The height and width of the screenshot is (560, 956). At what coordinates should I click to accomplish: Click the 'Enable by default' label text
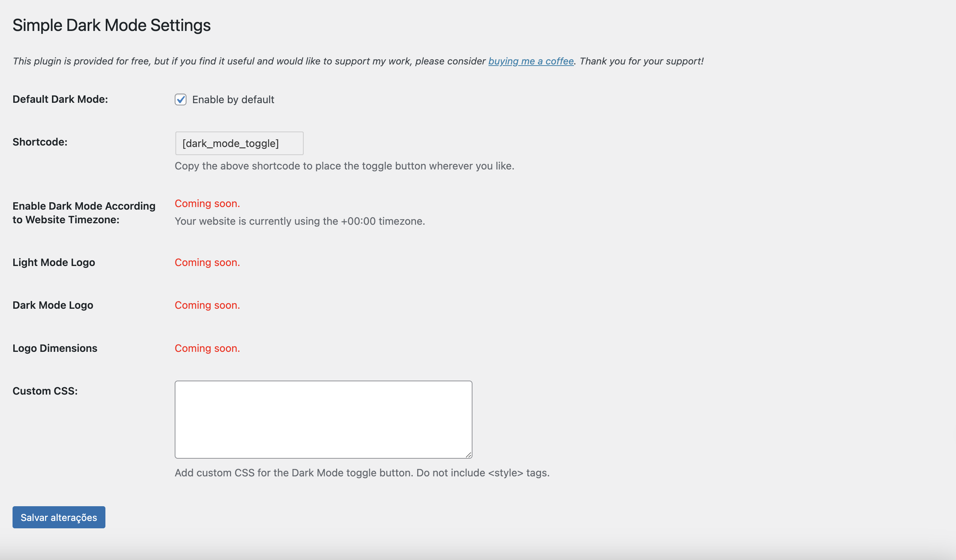coord(233,100)
